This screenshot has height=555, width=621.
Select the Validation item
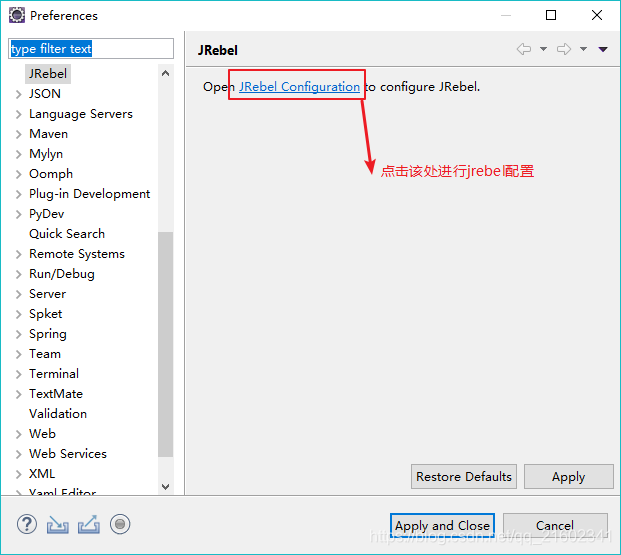[58, 414]
